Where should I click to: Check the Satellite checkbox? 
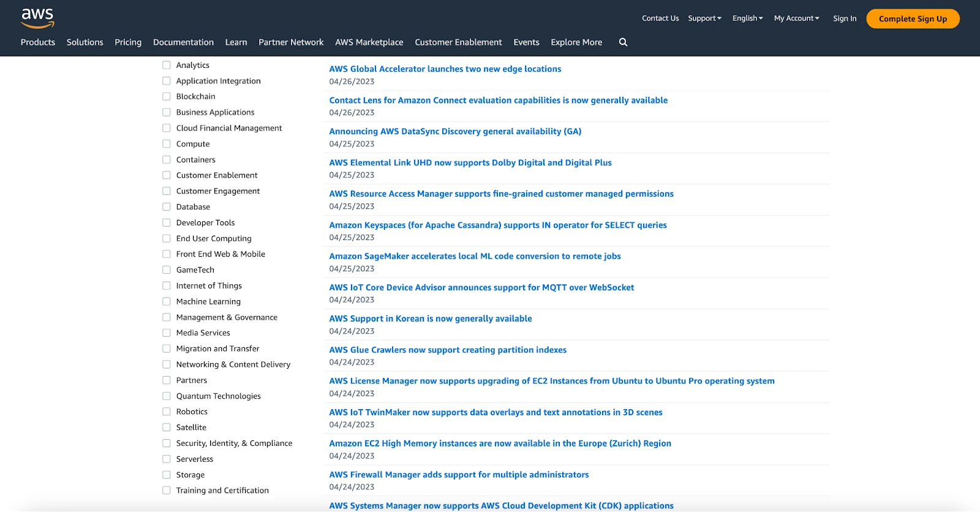coord(167,427)
